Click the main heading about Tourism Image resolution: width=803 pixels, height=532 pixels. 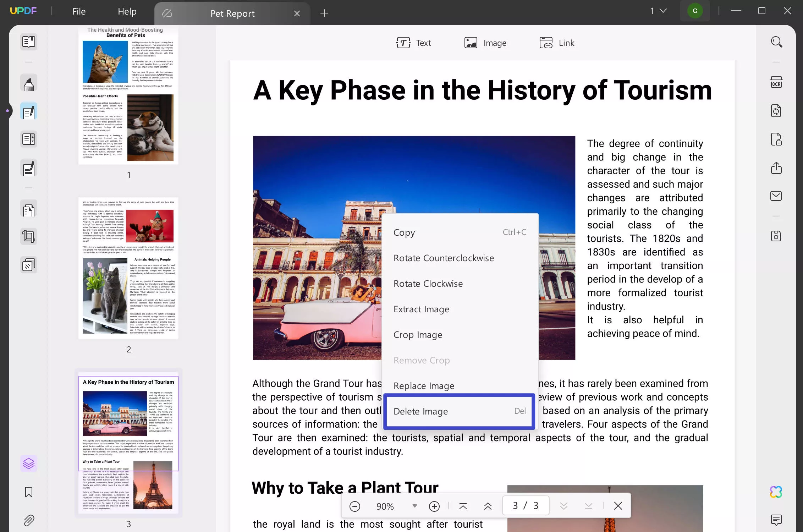pos(482,90)
